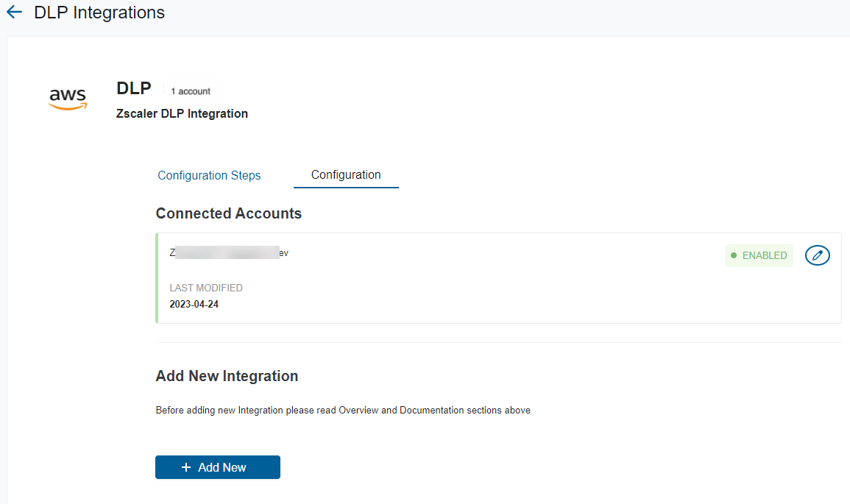Screen dimensions: 850x504
Task: Click the DLP heading beside the logo
Action: tap(134, 88)
